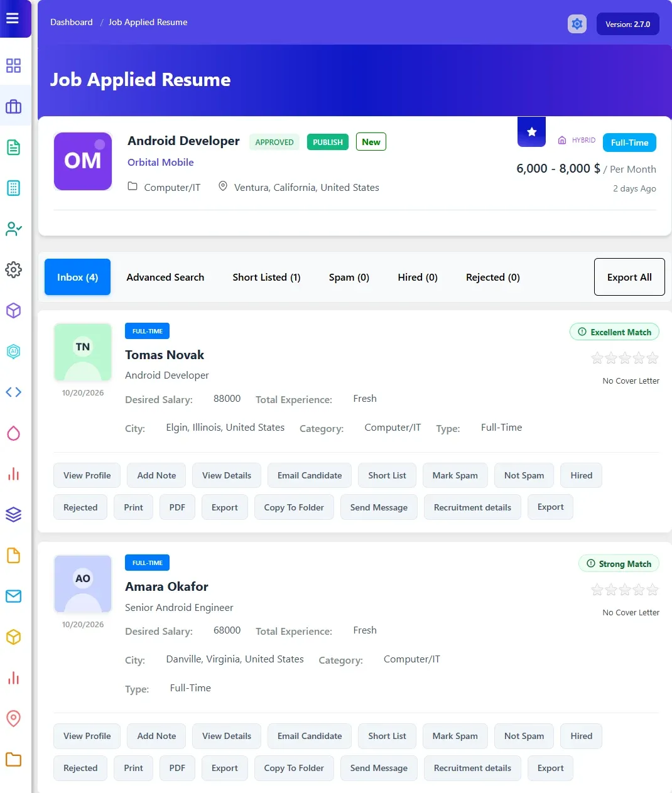Download PDF for Tomas Novak
The image size is (672, 793).
[x=177, y=507]
